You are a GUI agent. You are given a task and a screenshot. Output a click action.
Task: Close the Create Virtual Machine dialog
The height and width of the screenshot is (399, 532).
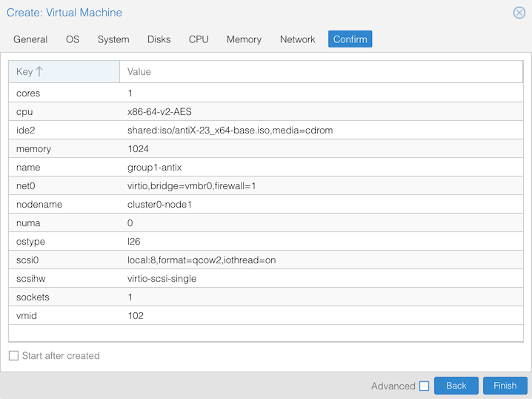(519, 13)
